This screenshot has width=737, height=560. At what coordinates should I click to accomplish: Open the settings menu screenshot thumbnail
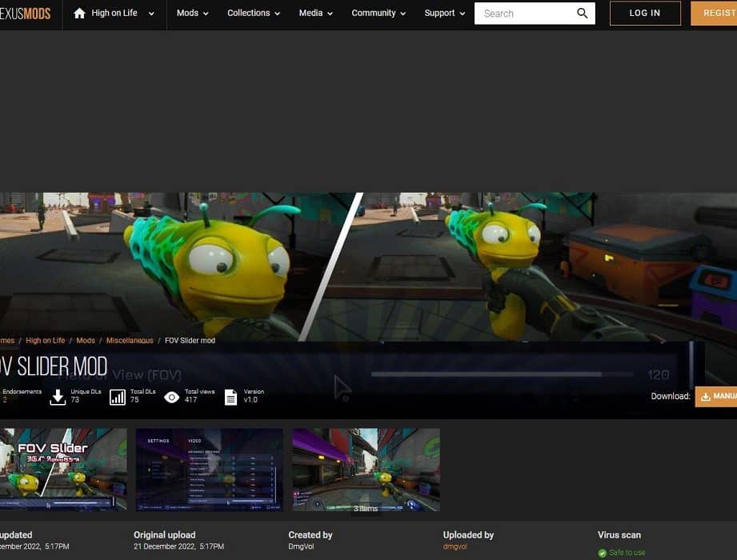pyautogui.click(x=209, y=470)
